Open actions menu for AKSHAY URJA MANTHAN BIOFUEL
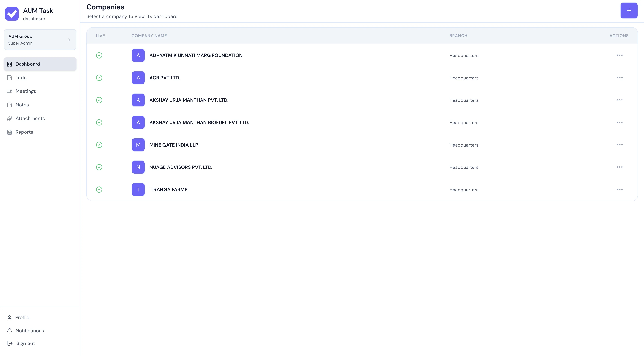The height and width of the screenshot is (356, 644). point(620,122)
